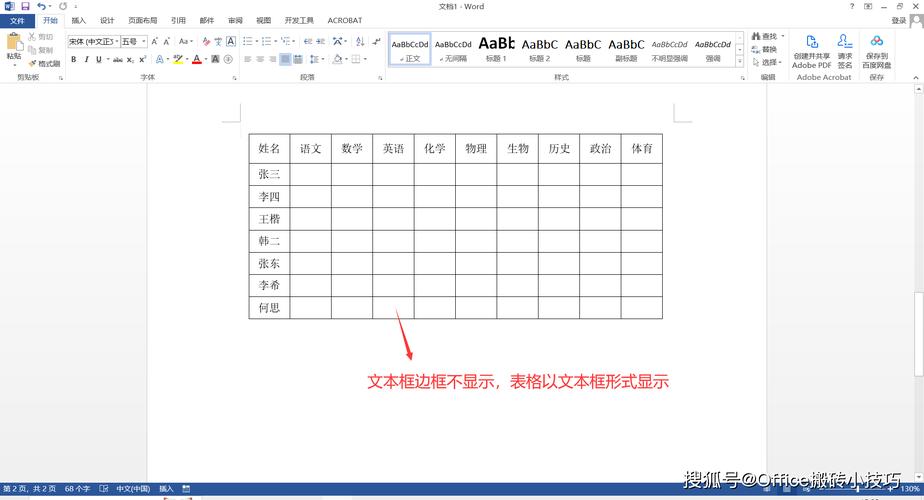Open Word Help question mark icon

click(x=852, y=6)
